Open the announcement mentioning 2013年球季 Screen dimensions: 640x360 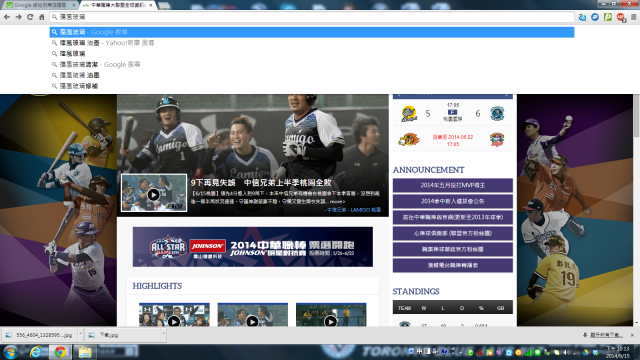[x=453, y=217]
